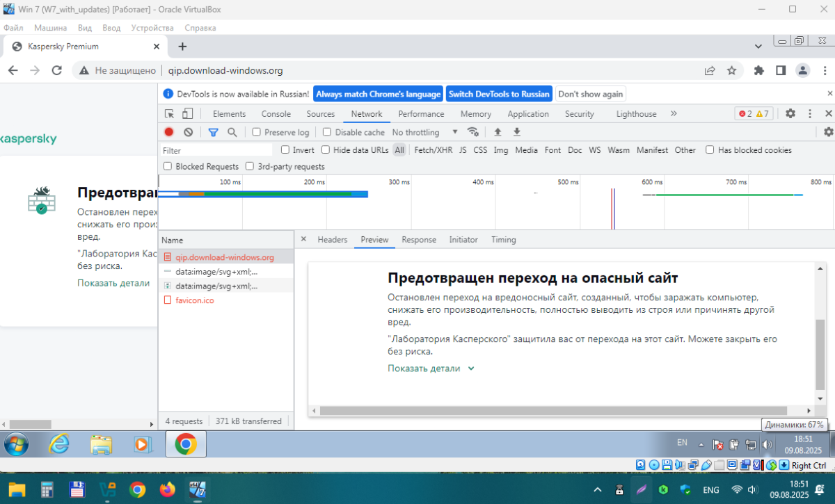
Task: Check Has blocked cookies
Action: 710,149
